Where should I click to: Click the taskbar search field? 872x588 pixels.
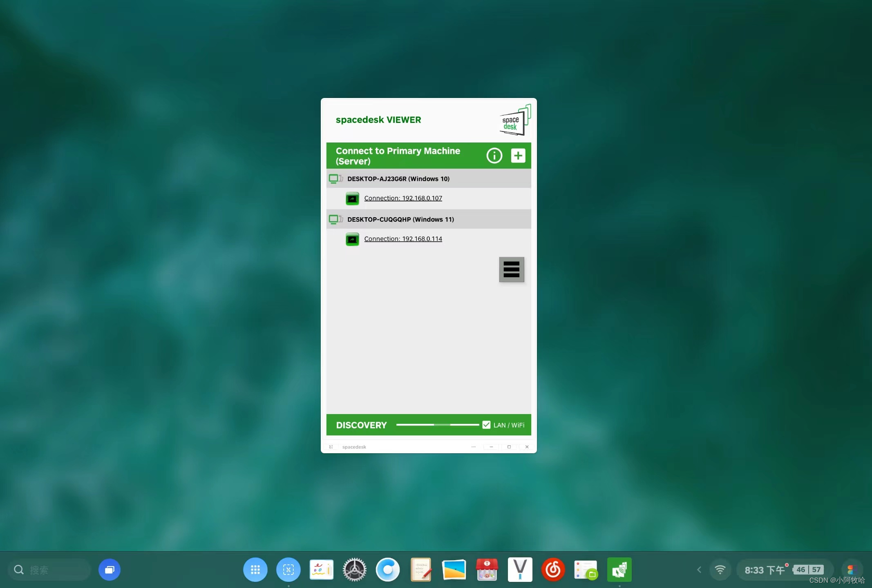click(49, 570)
